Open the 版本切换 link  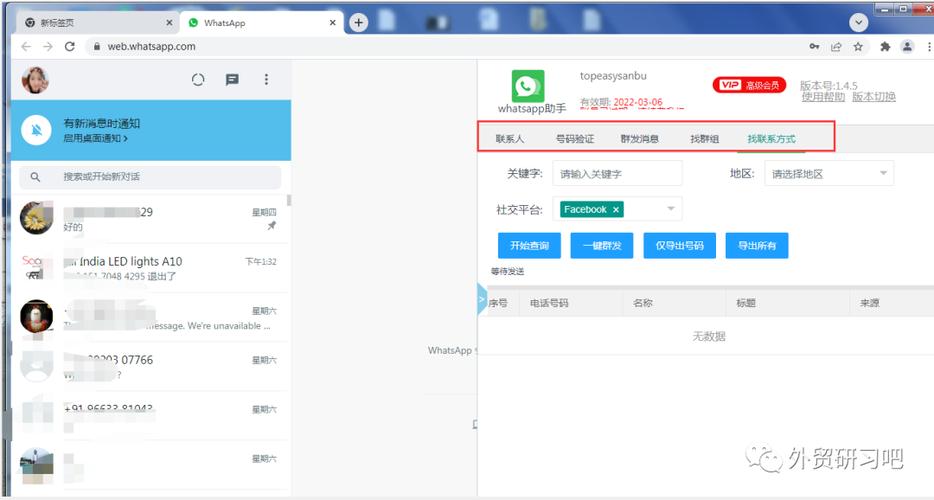873,97
